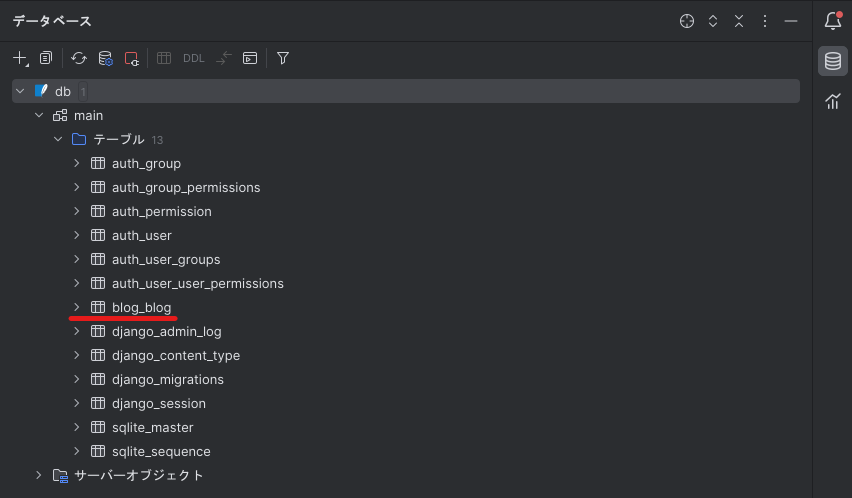Expand the blog_blog table node

[77, 307]
